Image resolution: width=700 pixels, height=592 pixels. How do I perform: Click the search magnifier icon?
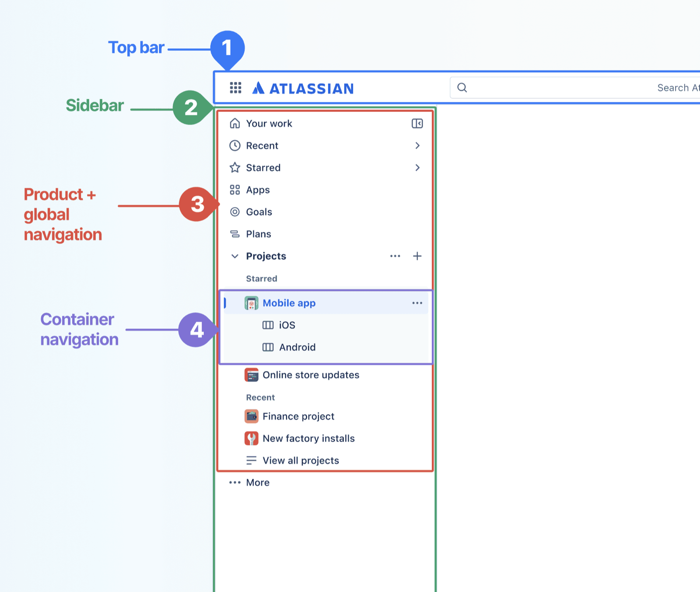(462, 88)
